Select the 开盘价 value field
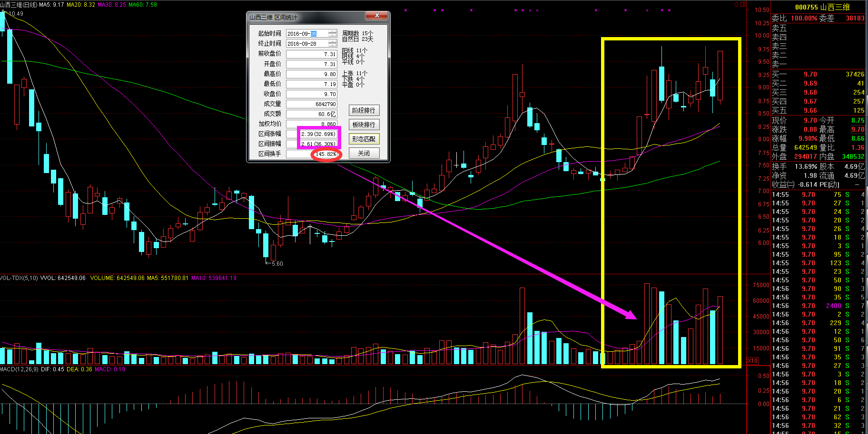 [312, 64]
